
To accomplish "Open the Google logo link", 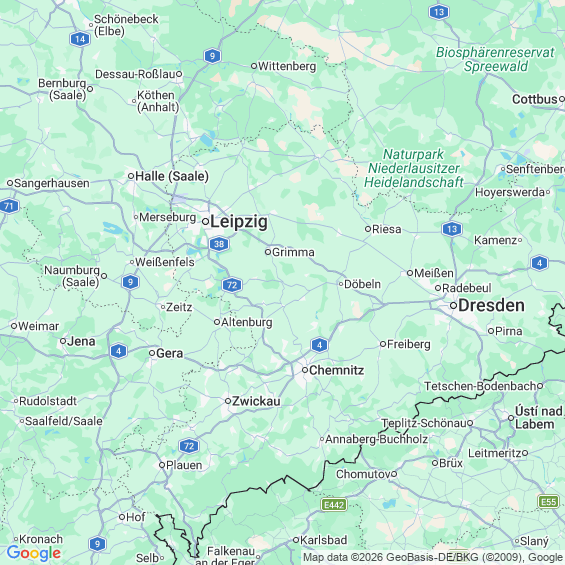I will coord(34,553).
